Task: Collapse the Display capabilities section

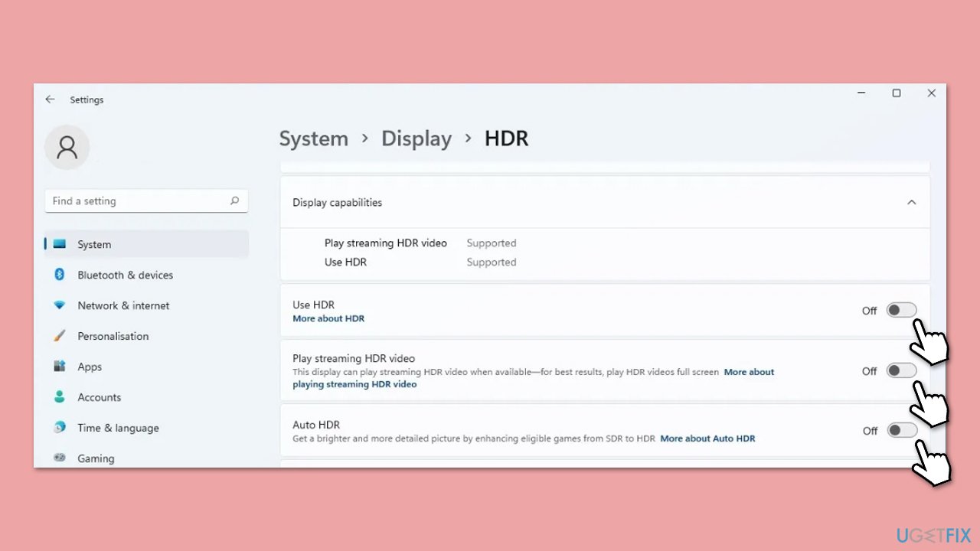Action: [x=911, y=203]
